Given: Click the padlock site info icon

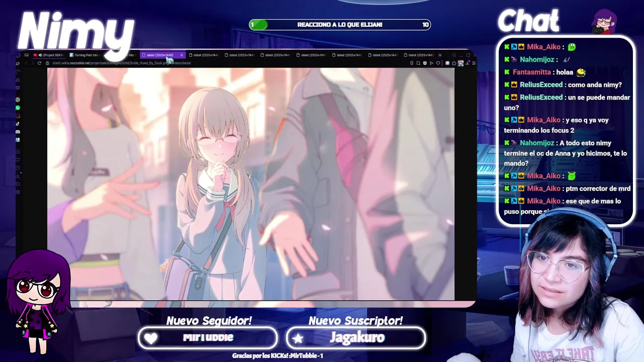Looking at the screenshot, I should point(47,63).
